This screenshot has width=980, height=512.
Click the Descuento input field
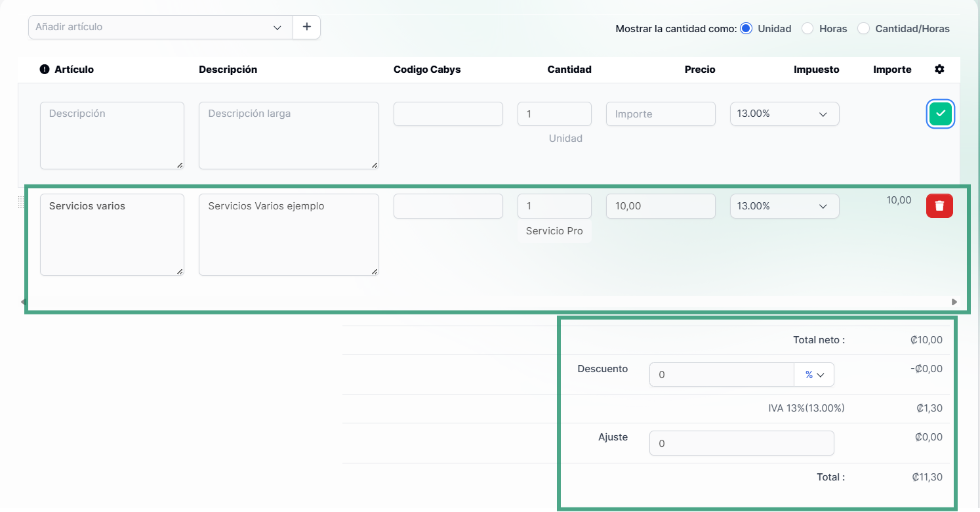tap(721, 375)
